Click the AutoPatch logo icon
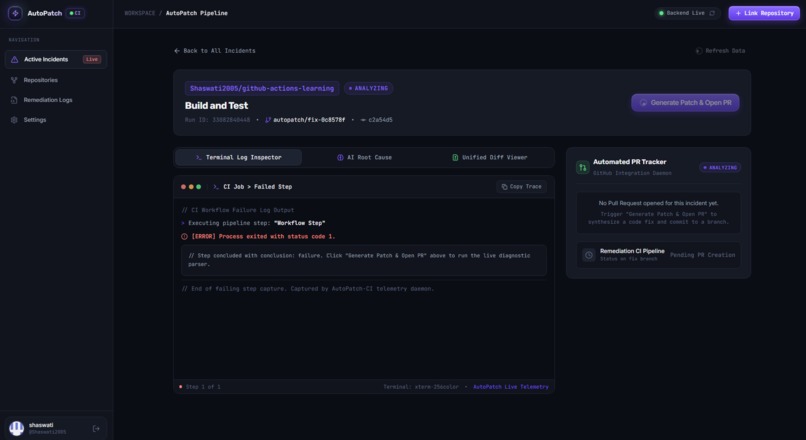Screen dimensions: 806x440 (15, 13)
